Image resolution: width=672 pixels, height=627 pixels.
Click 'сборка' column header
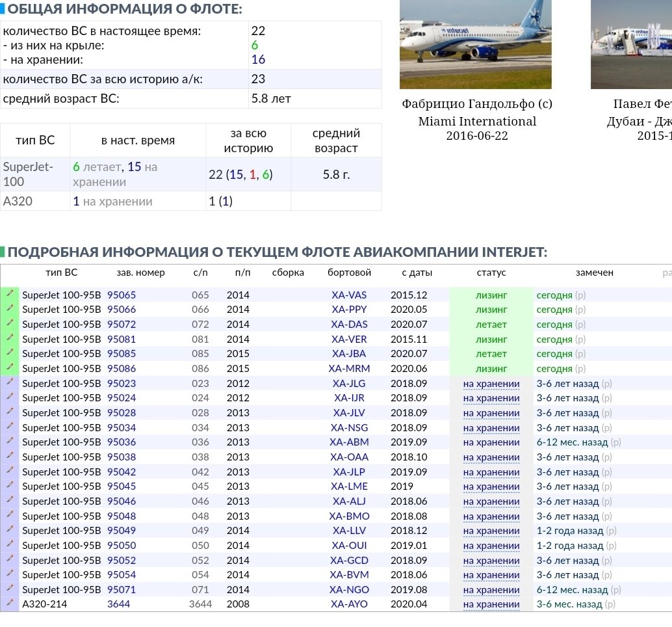tap(287, 273)
